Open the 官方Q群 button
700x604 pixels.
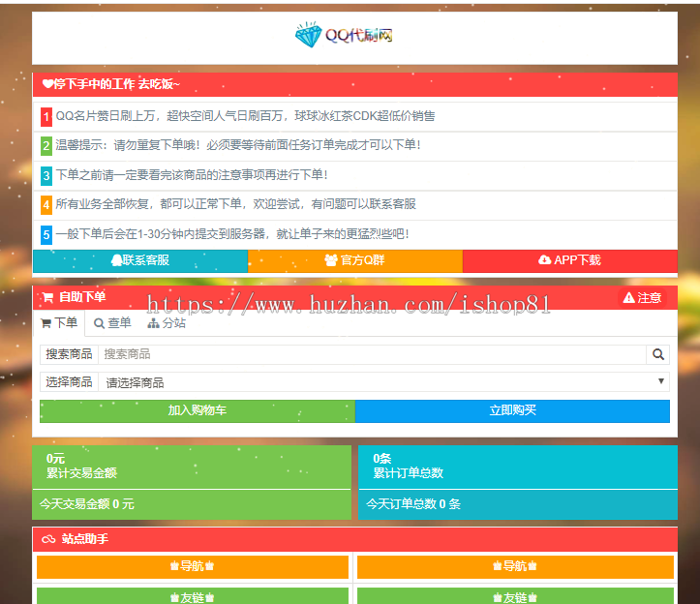click(x=355, y=260)
